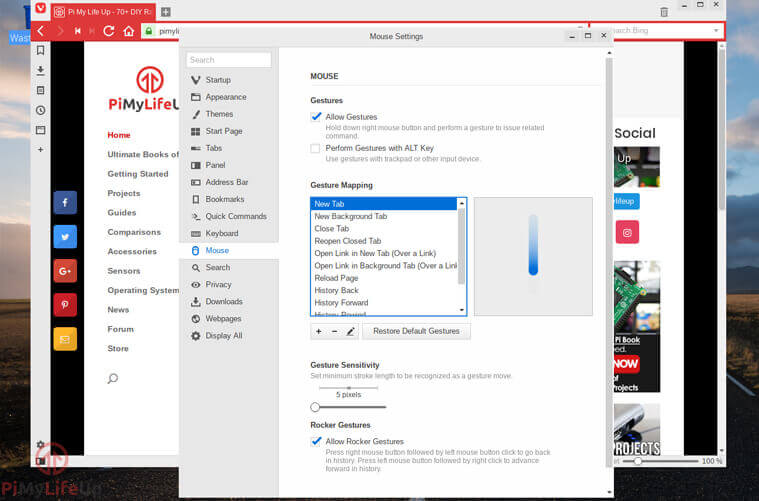
Task: Share page on Twitter
Action: pyautogui.click(x=65, y=237)
